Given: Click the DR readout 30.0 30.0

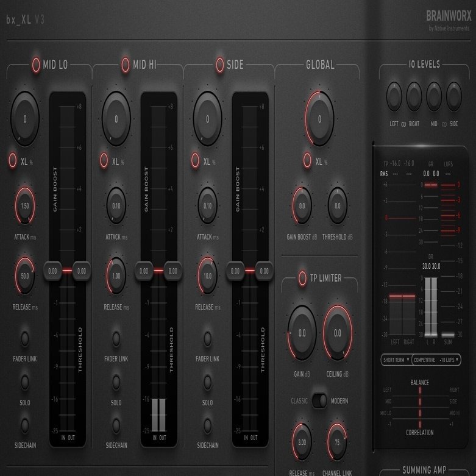Looking at the screenshot, I should [431, 266].
